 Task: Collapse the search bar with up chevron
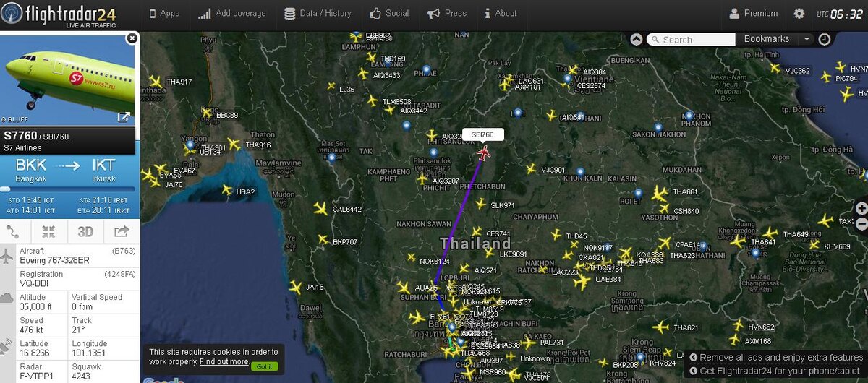tap(637, 40)
